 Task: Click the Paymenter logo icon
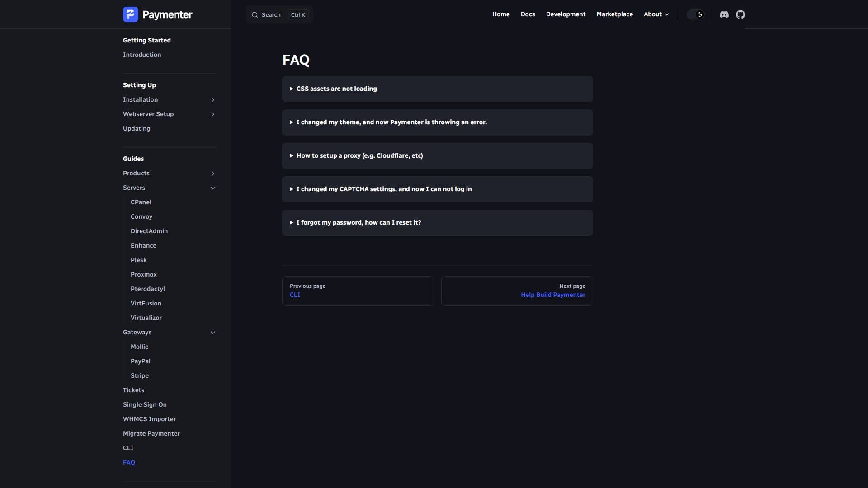[131, 14]
